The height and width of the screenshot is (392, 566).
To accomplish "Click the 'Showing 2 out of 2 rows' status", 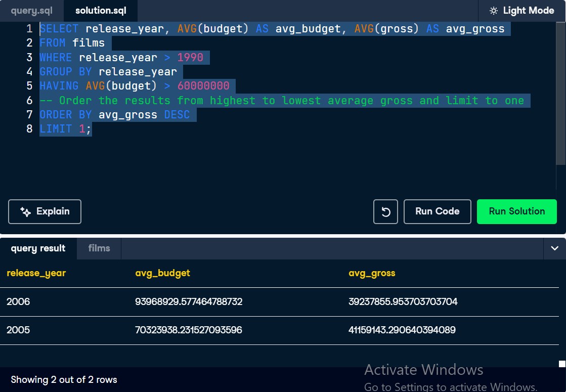I will [64, 380].
